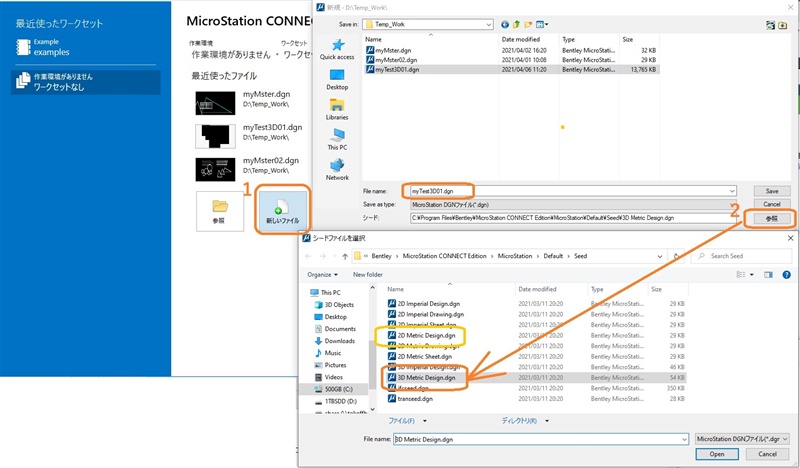Click Network in save dialog places bar
This screenshot has width=800, height=468.
(x=337, y=169)
